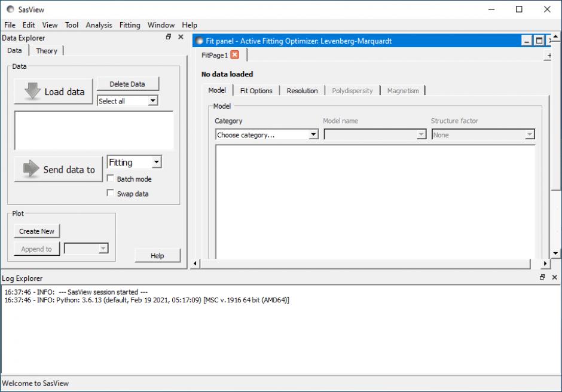
Task: Open the Window menu
Action: 161,25
